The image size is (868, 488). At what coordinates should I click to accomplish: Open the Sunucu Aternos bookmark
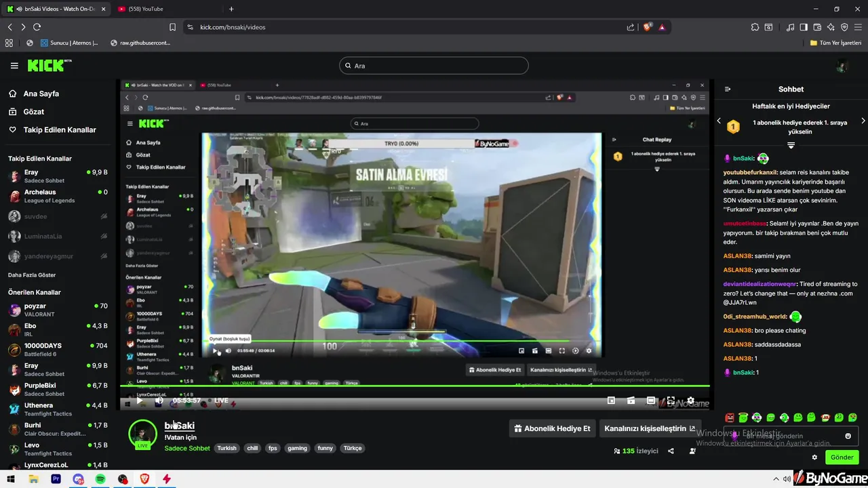tap(69, 43)
